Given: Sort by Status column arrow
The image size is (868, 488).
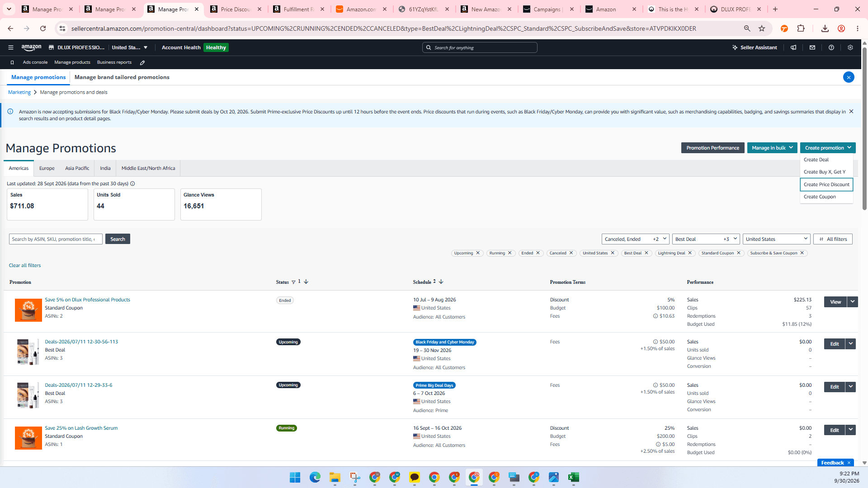Looking at the screenshot, I should 306,282.
